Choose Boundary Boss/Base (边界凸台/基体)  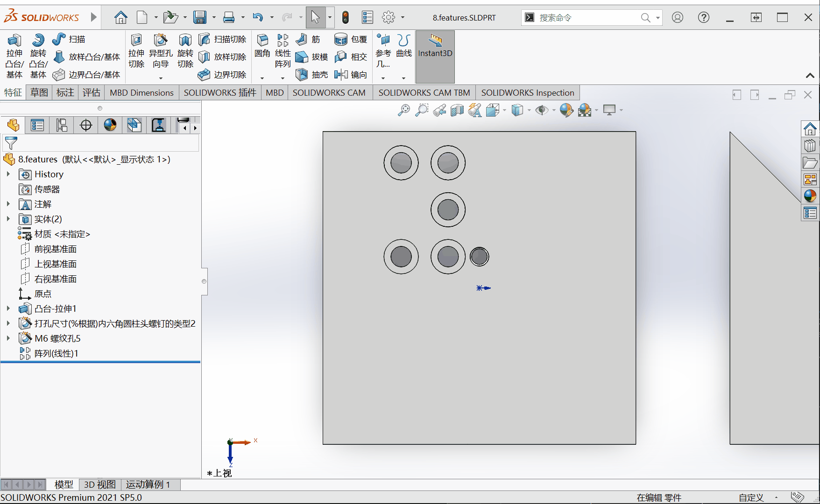tap(87, 75)
